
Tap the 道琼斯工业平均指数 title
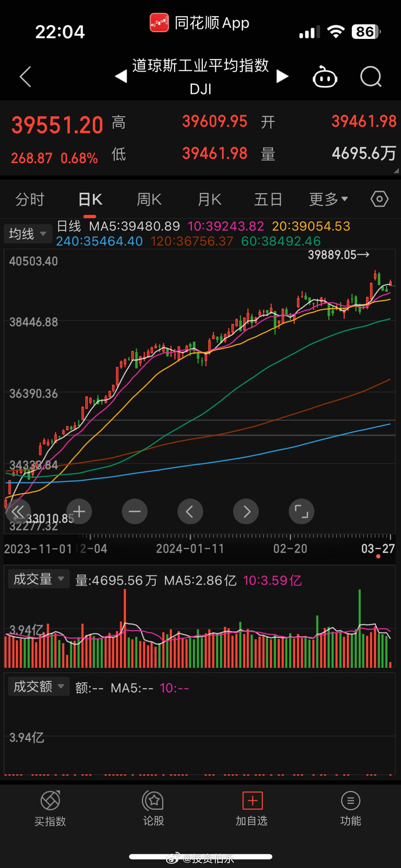(201, 65)
